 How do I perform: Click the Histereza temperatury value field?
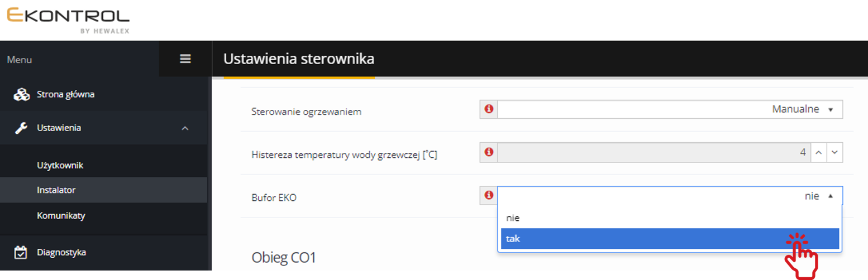[654, 152]
